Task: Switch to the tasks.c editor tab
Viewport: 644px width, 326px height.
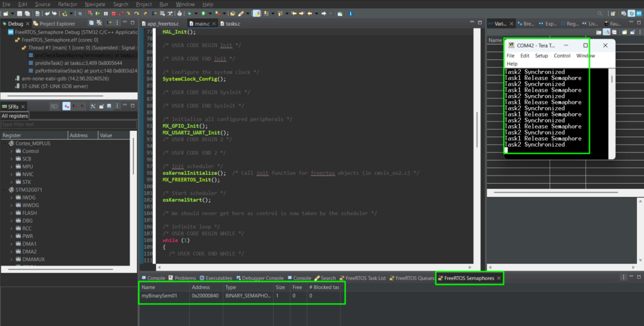Action: pos(231,23)
